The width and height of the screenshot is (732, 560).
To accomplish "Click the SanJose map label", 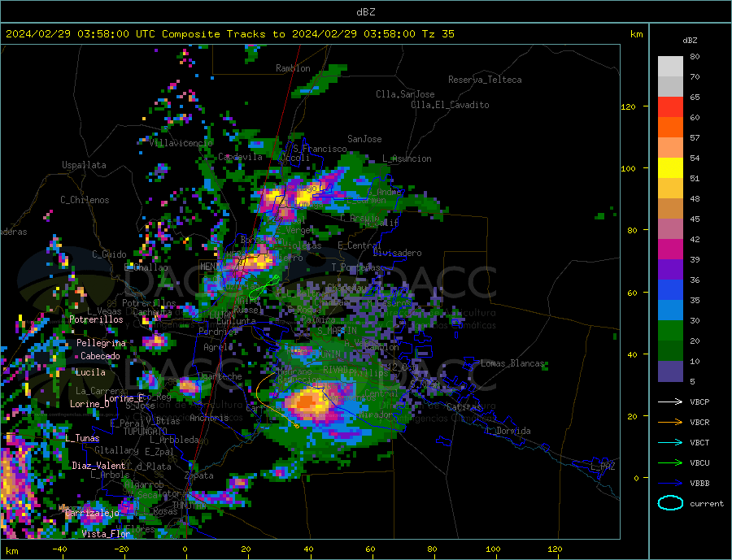I will click(364, 139).
